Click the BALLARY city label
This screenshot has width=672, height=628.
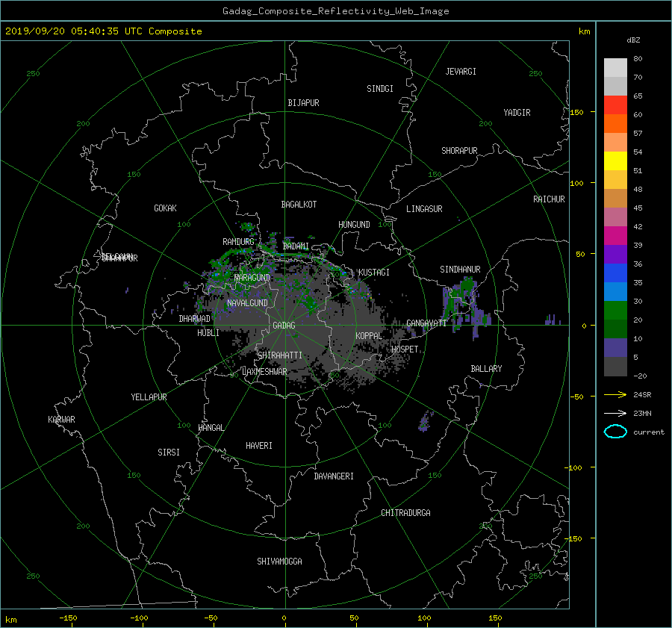486,369
